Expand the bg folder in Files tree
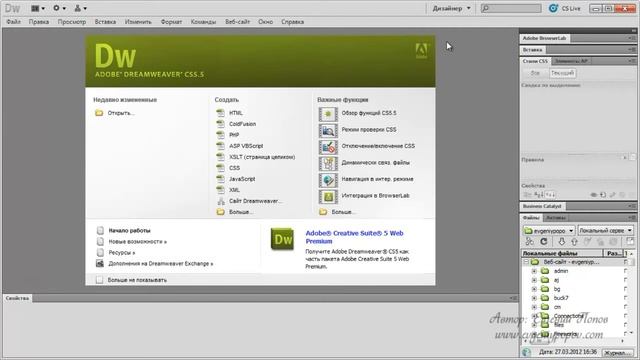Viewport: 640px width, 360px height. click(534, 289)
